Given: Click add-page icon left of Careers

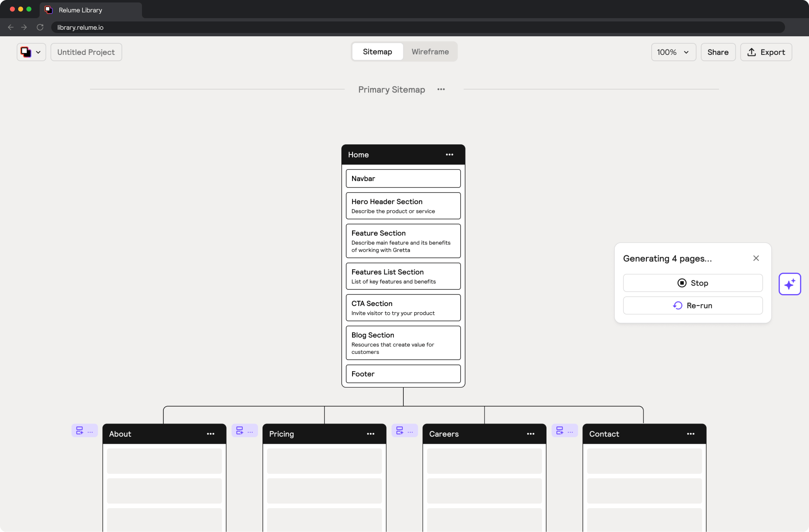Looking at the screenshot, I should point(400,431).
